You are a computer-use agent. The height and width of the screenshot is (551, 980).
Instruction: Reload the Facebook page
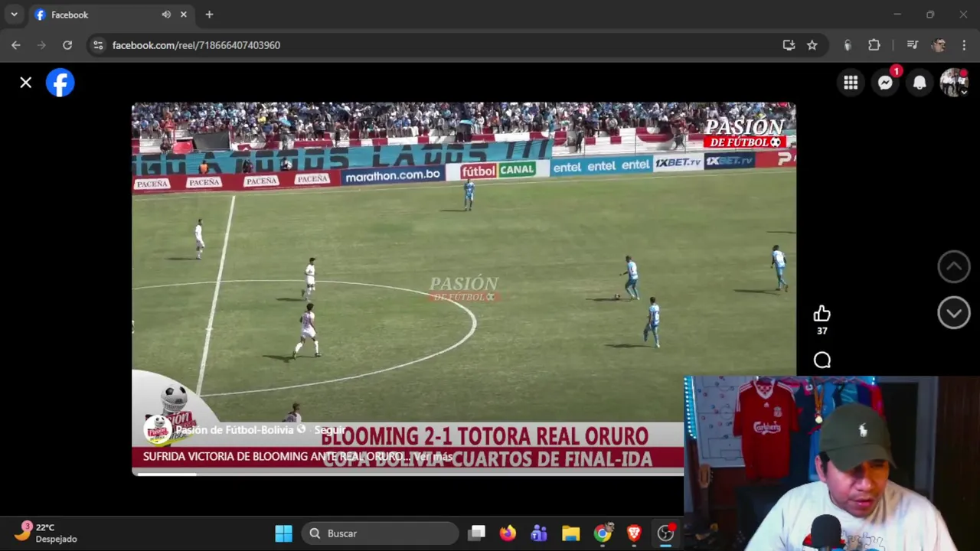[67, 45]
